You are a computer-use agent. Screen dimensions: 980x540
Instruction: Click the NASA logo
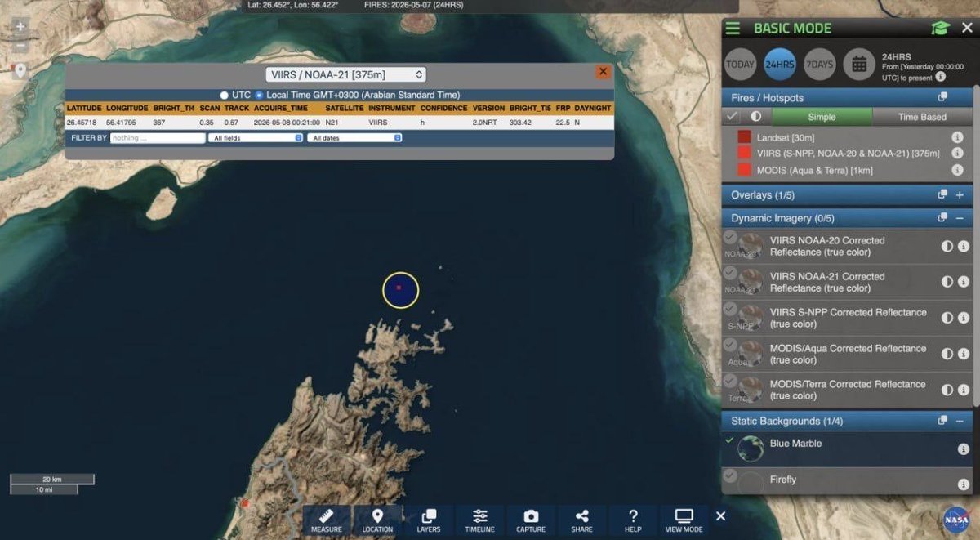955,520
